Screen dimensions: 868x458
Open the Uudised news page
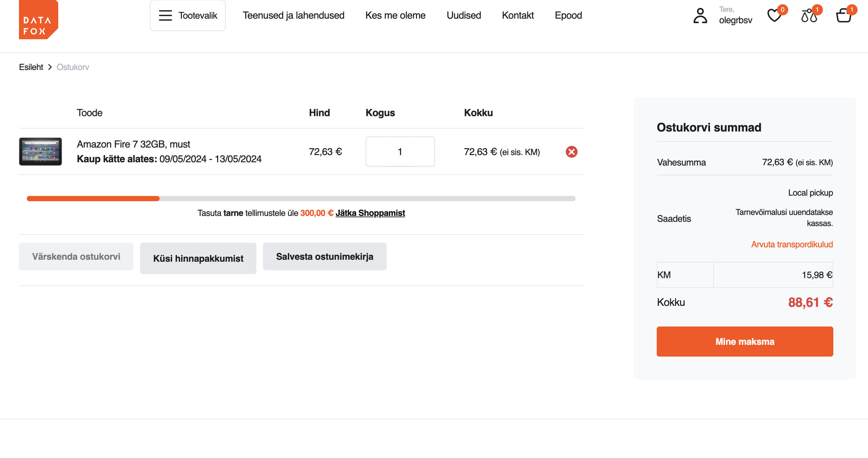coord(464,15)
